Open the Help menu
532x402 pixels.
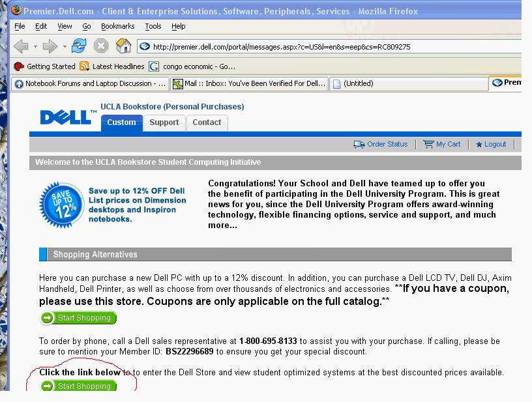coord(178,26)
